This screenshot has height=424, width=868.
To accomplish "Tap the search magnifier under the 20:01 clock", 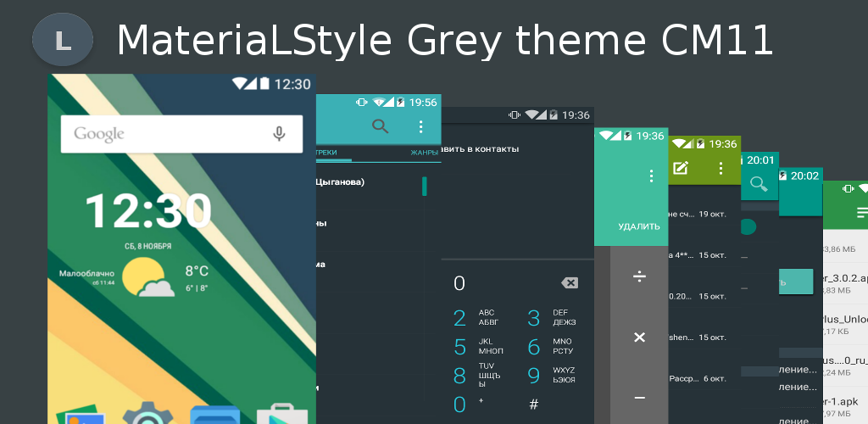I will pos(759,183).
